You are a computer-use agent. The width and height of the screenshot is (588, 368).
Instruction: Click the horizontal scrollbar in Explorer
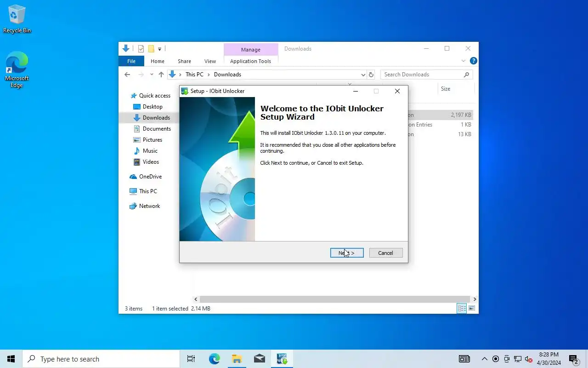pos(334,299)
